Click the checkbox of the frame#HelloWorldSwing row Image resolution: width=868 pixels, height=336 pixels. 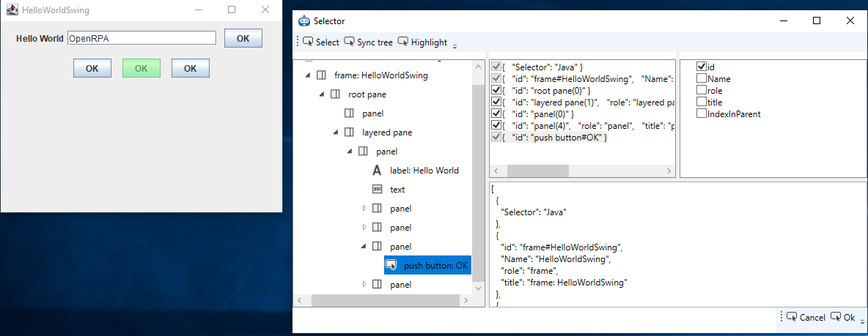coord(496,78)
